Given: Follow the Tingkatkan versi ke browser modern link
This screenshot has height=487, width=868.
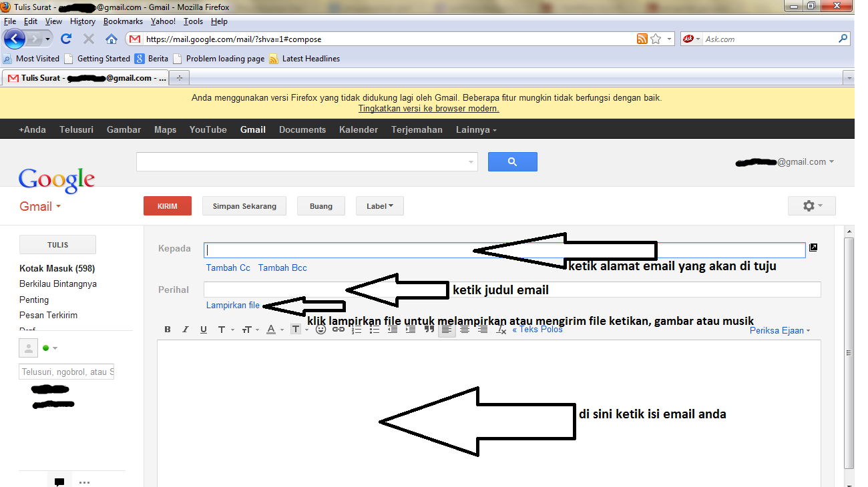Looking at the screenshot, I should coord(429,108).
